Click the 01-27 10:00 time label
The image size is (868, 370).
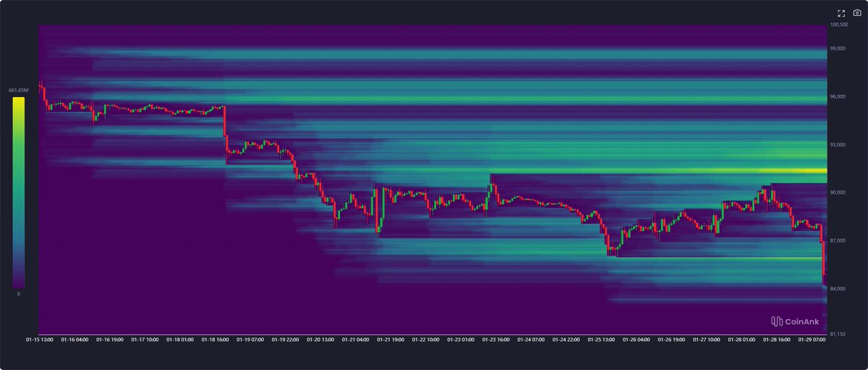pyautogui.click(x=707, y=340)
